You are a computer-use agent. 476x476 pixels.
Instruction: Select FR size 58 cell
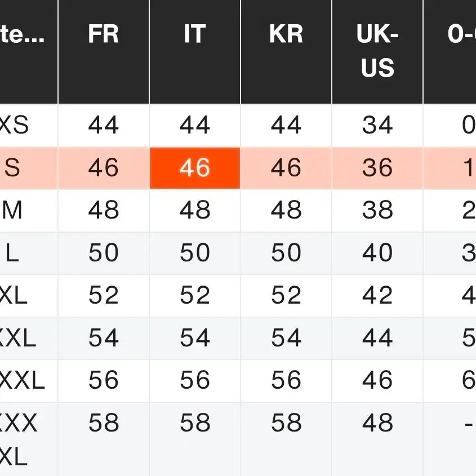[x=104, y=423]
